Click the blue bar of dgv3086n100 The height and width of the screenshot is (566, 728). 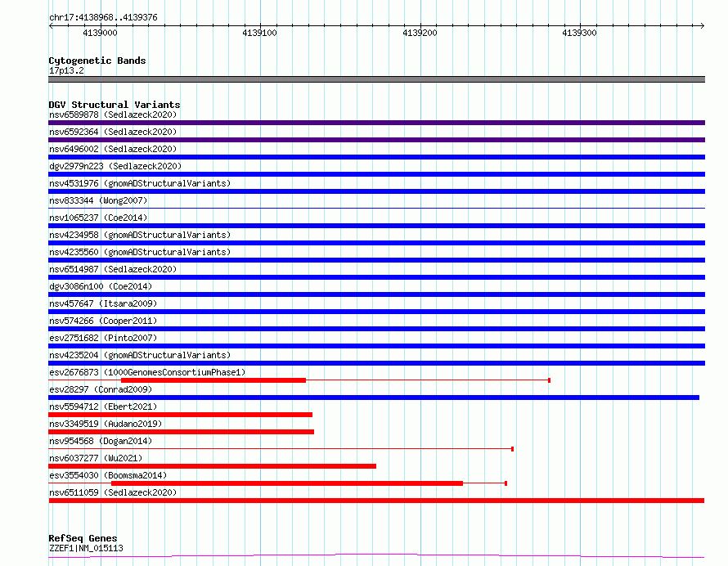click(x=376, y=294)
